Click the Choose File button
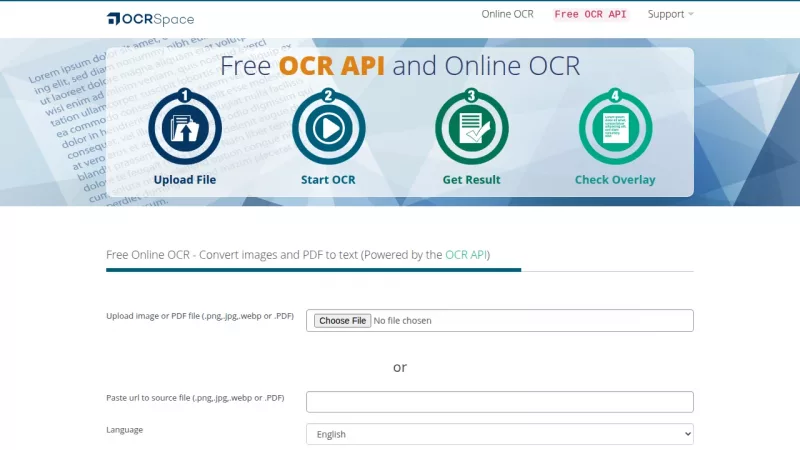The image size is (800, 450). [x=342, y=320]
